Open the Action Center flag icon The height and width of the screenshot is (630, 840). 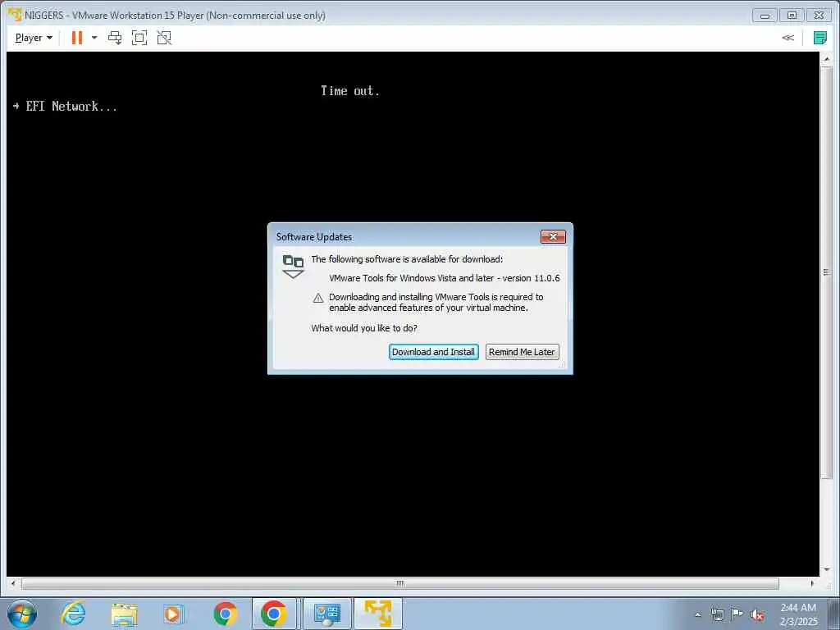point(737,614)
